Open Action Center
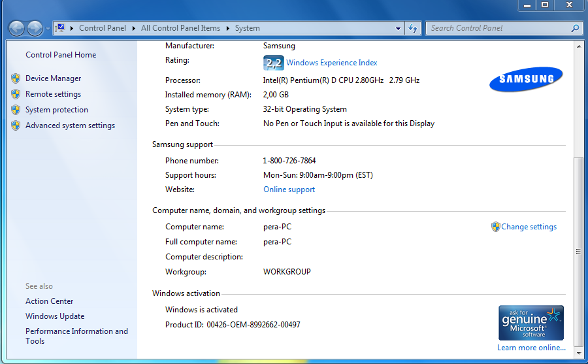This screenshot has width=588, height=364. (x=49, y=301)
